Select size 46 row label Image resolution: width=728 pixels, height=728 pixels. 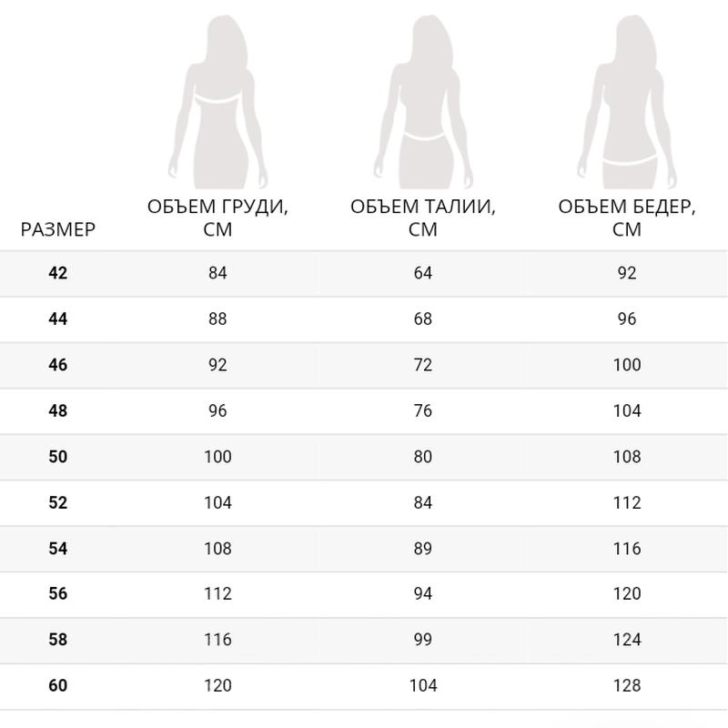point(58,365)
